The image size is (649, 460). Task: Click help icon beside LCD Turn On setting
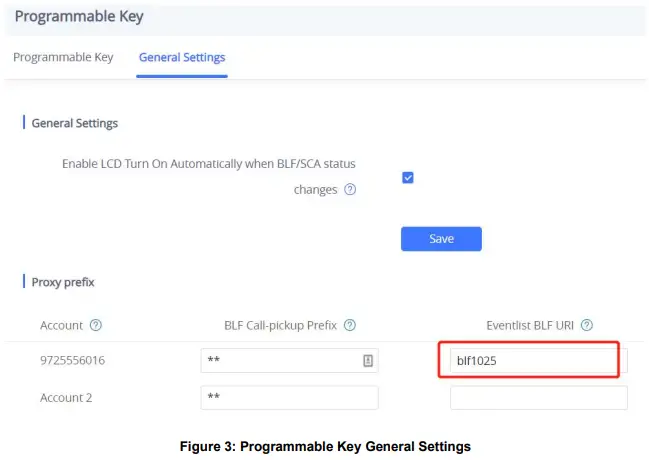coord(350,190)
